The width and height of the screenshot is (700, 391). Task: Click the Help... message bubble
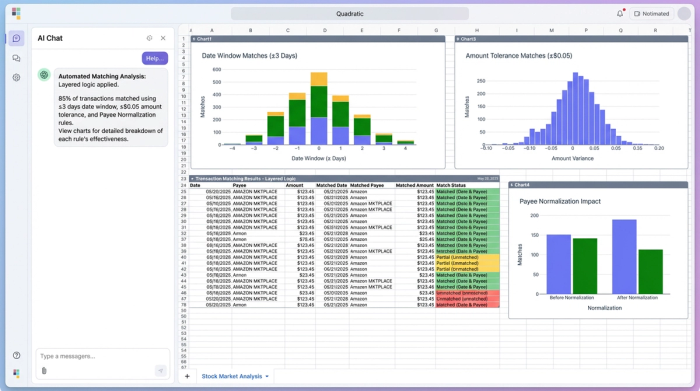pyautogui.click(x=154, y=58)
